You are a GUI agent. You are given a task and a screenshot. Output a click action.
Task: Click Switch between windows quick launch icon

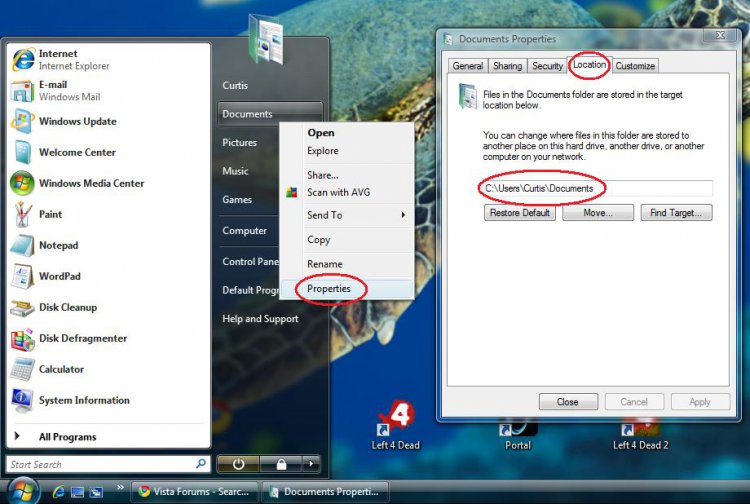96,492
